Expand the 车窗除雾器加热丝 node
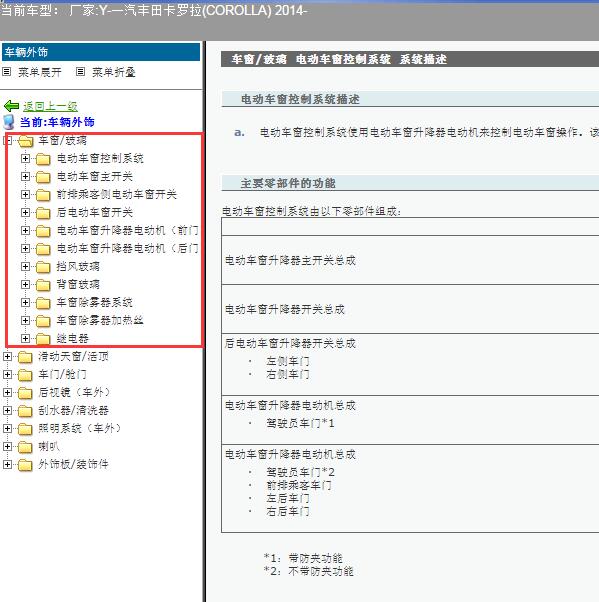This screenshot has width=599, height=602. [25, 320]
